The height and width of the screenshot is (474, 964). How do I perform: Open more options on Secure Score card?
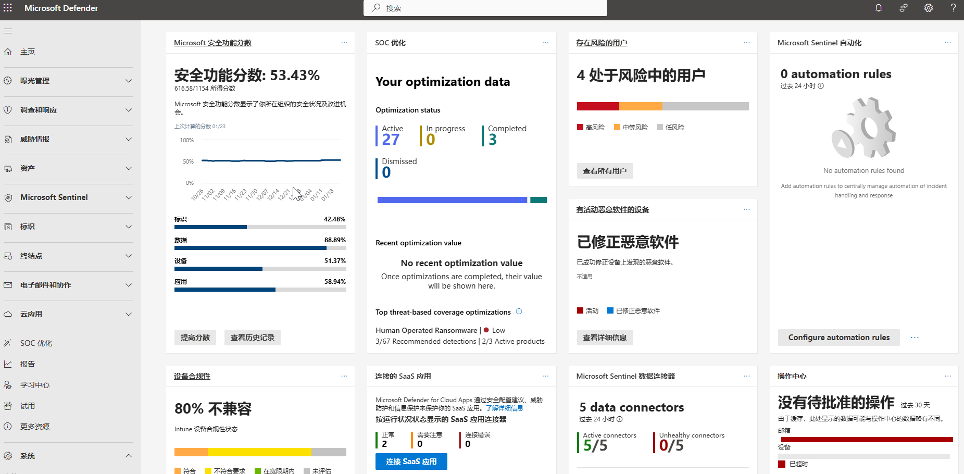tap(344, 42)
